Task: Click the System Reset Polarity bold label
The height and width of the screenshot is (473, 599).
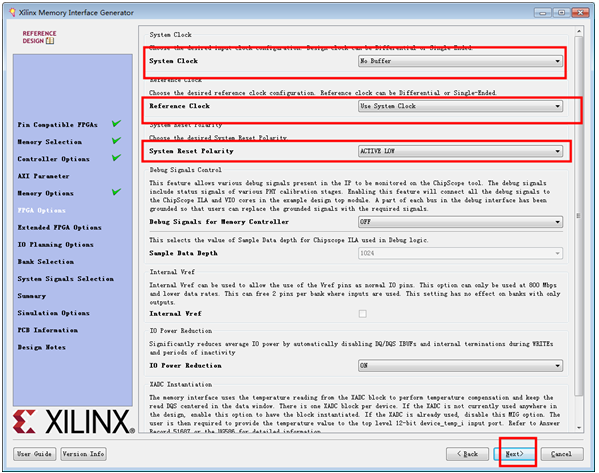Action: coord(191,151)
